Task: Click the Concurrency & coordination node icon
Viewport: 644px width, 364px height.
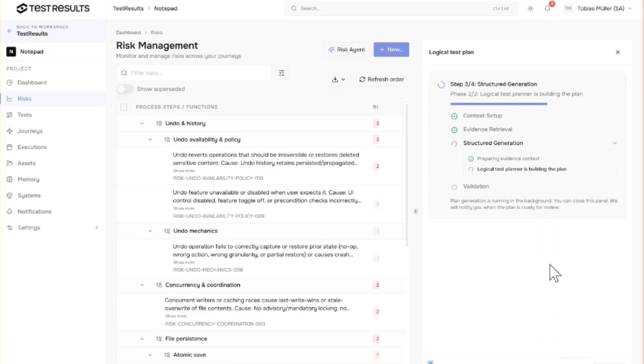Action: pos(159,285)
